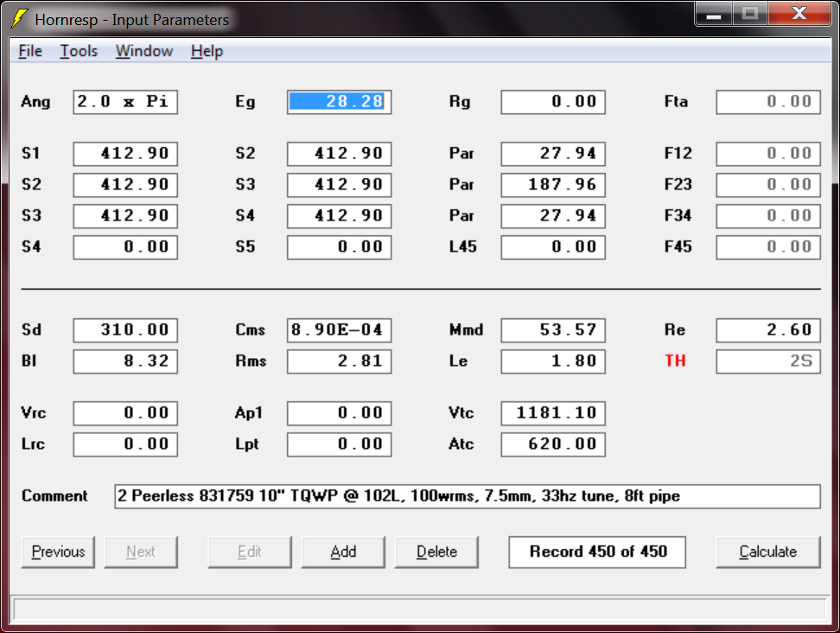
Task: Close the Hornresp Input Parameters window
Action: coord(799,13)
